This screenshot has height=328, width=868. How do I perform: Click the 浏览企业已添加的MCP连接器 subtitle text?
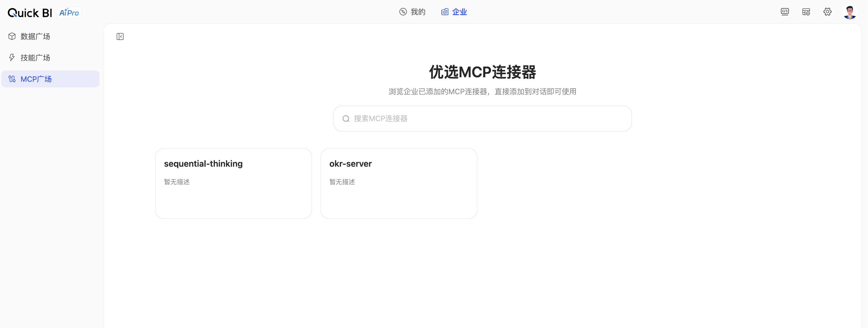[482, 91]
